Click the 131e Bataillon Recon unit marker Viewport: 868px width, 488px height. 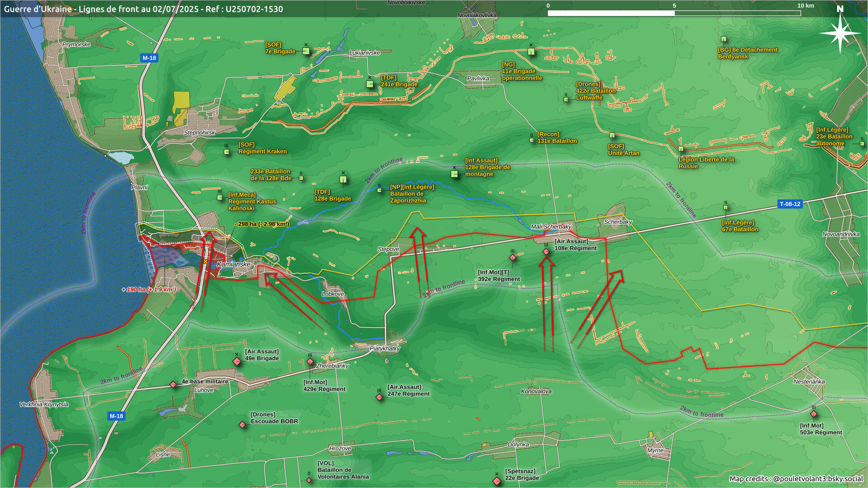532,140
